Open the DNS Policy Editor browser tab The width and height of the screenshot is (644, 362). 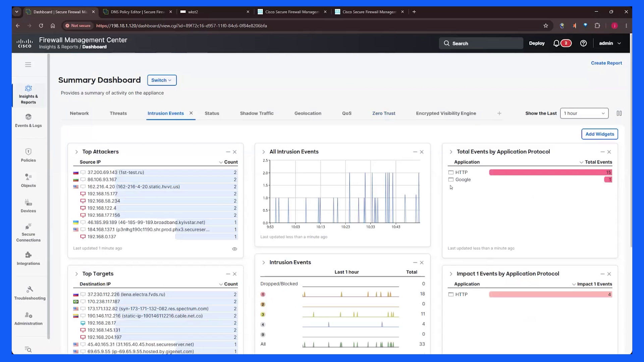(x=138, y=12)
